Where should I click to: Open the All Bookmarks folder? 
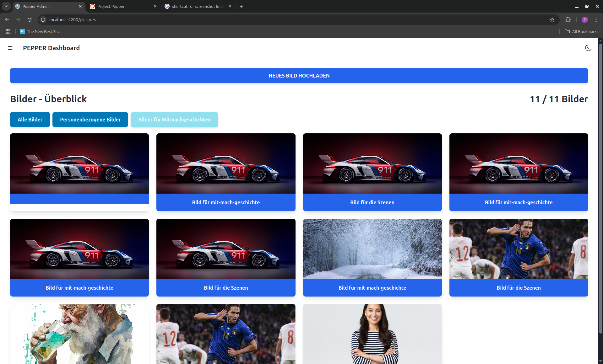click(x=581, y=31)
